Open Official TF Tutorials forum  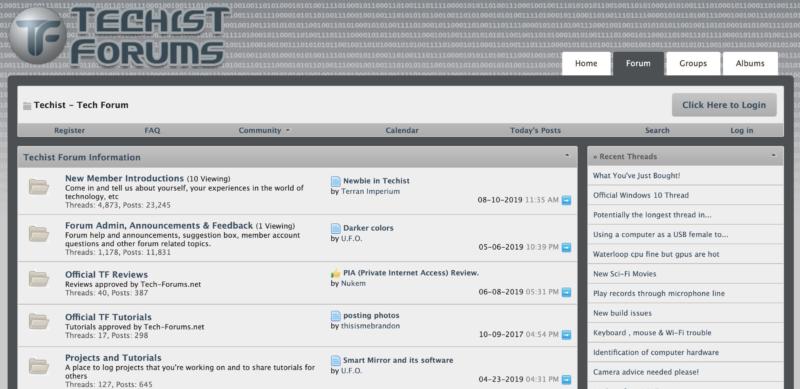108,317
